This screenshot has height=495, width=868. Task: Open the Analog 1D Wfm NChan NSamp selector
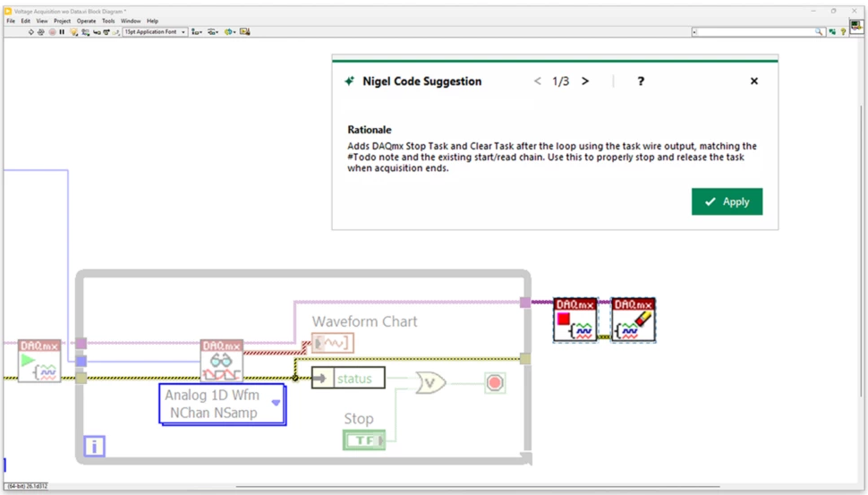click(223, 405)
